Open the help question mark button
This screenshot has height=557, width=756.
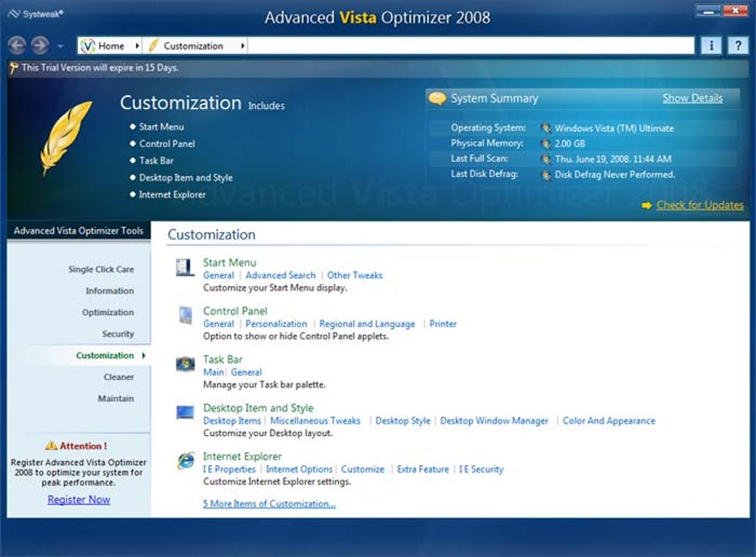(x=737, y=46)
